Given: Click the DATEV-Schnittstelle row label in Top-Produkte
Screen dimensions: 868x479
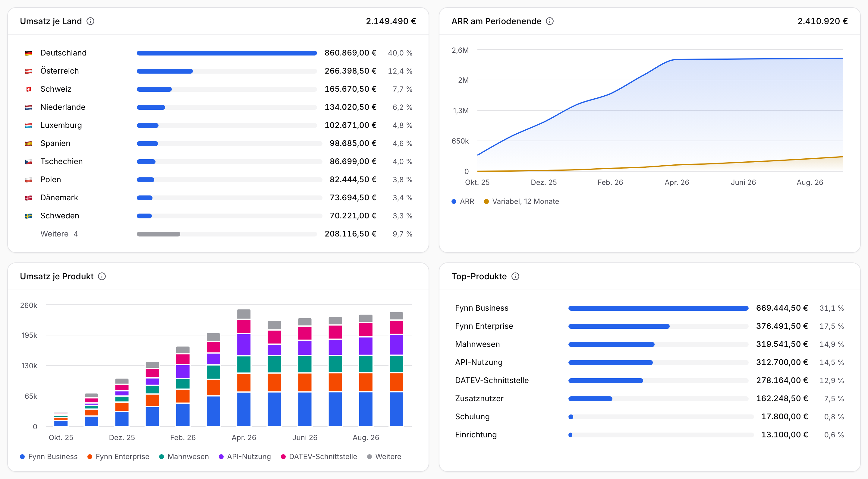Looking at the screenshot, I should (x=492, y=380).
